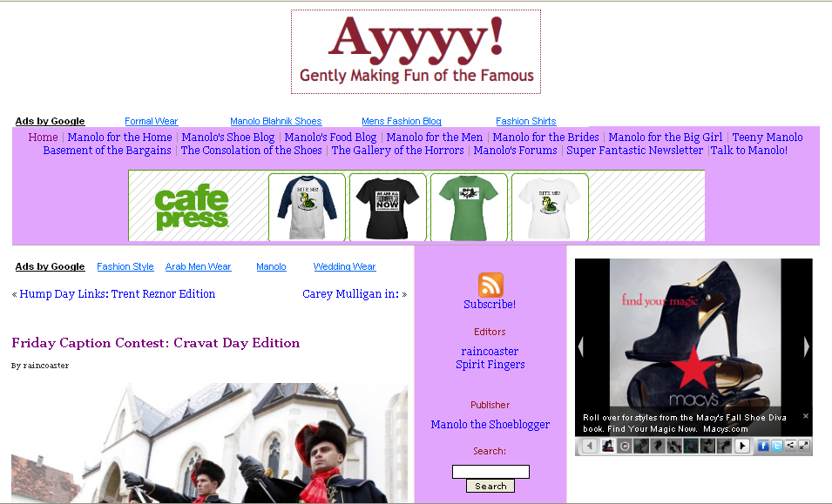Go to previous thumbnail set in ad strip
This screenshot has width=832, height=504.
590,446
